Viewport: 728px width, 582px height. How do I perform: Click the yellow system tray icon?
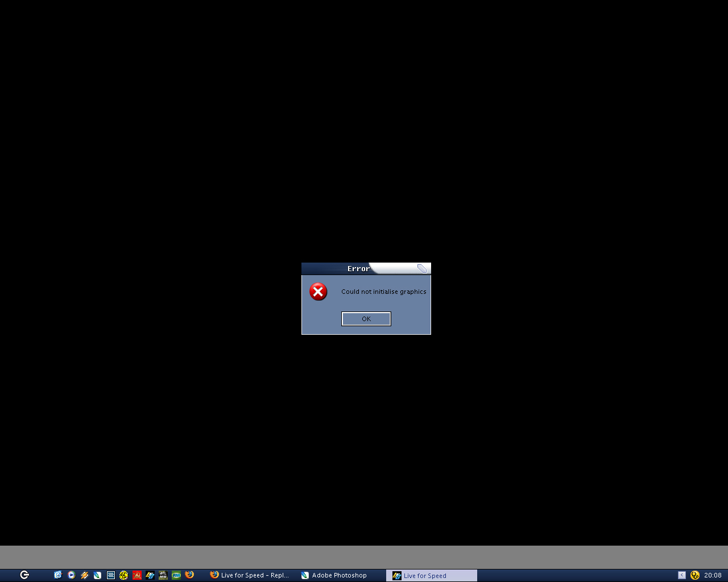[695, 575]
